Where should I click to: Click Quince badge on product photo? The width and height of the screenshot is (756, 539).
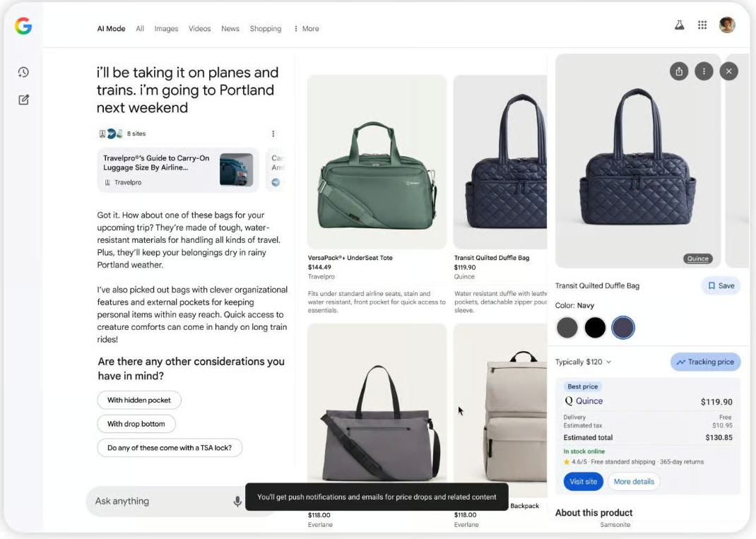pos(697,259)
